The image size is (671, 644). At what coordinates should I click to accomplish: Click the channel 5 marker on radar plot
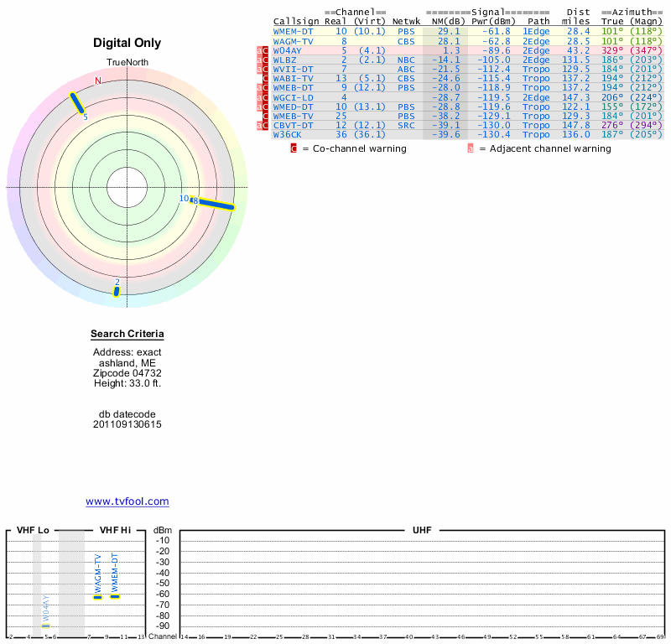(x=77, y=103)
